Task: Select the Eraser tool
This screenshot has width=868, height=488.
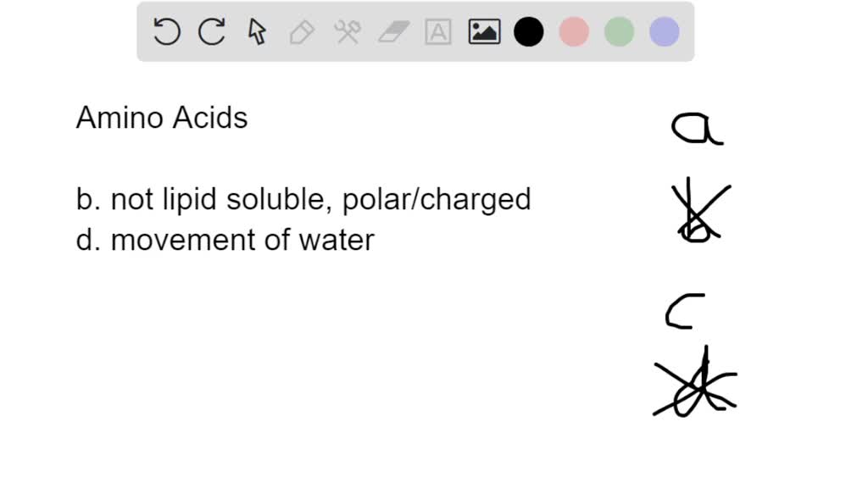Action: (393, 31)
